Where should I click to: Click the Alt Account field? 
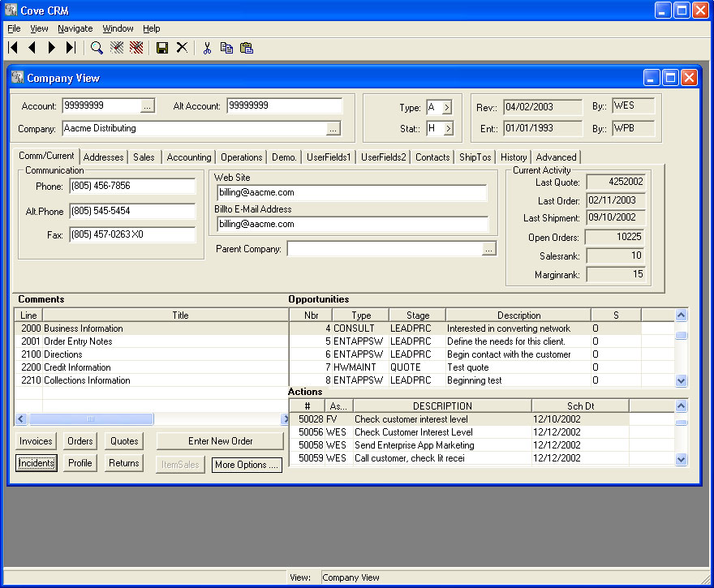tap(285, 105)
